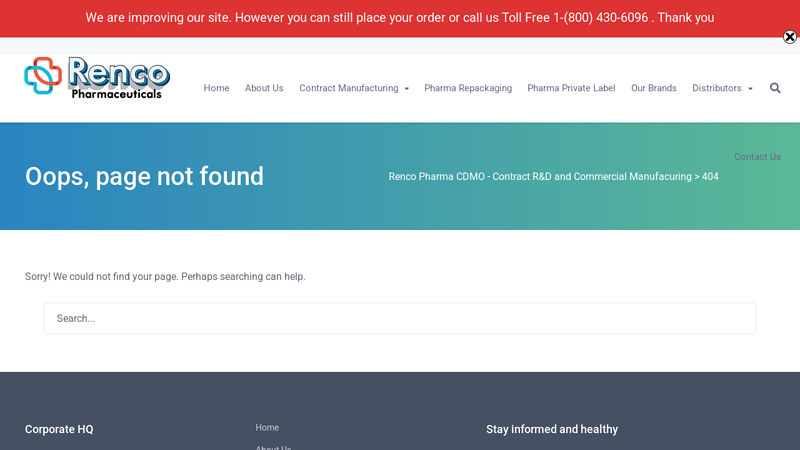Click the Oops, page not found heading
800x450 pixels.
tap(144, 176)
